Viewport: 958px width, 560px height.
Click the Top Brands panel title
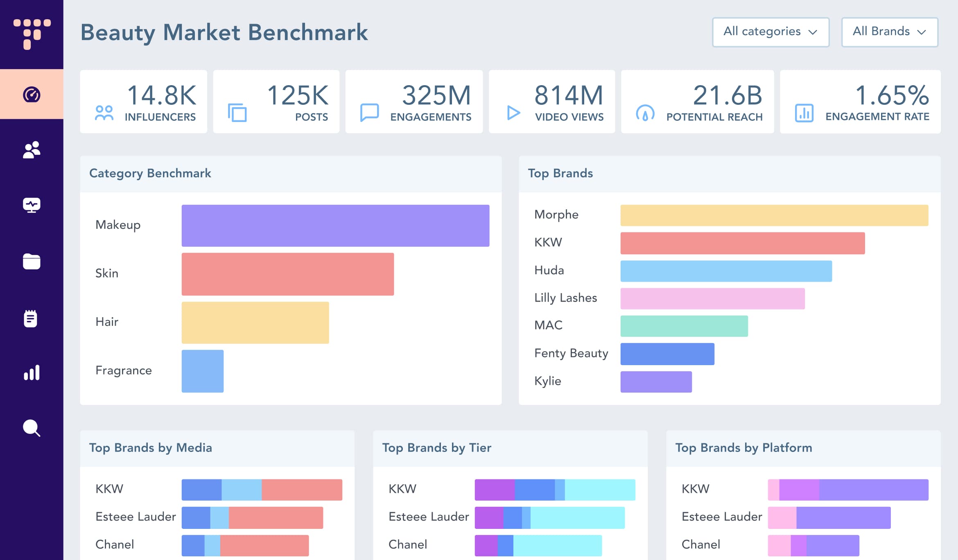pyautogui.click(x=560, y=174)
